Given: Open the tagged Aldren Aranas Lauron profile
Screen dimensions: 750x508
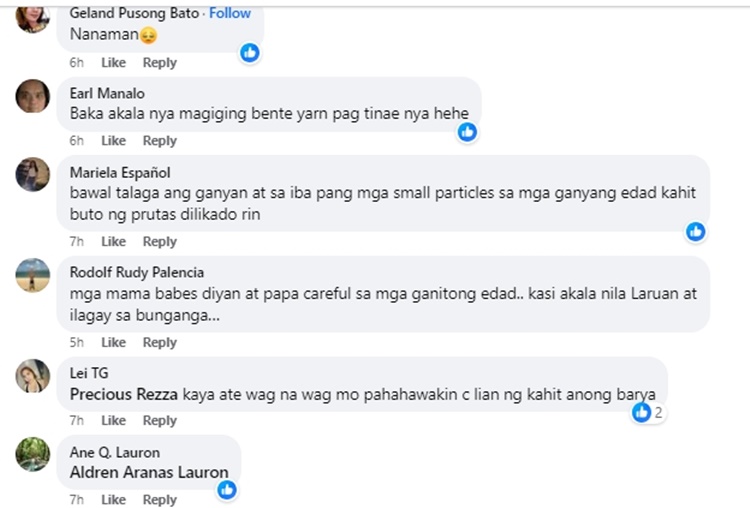Looking at the screenshot, I should pyautogui.click(x=149, y=472).
